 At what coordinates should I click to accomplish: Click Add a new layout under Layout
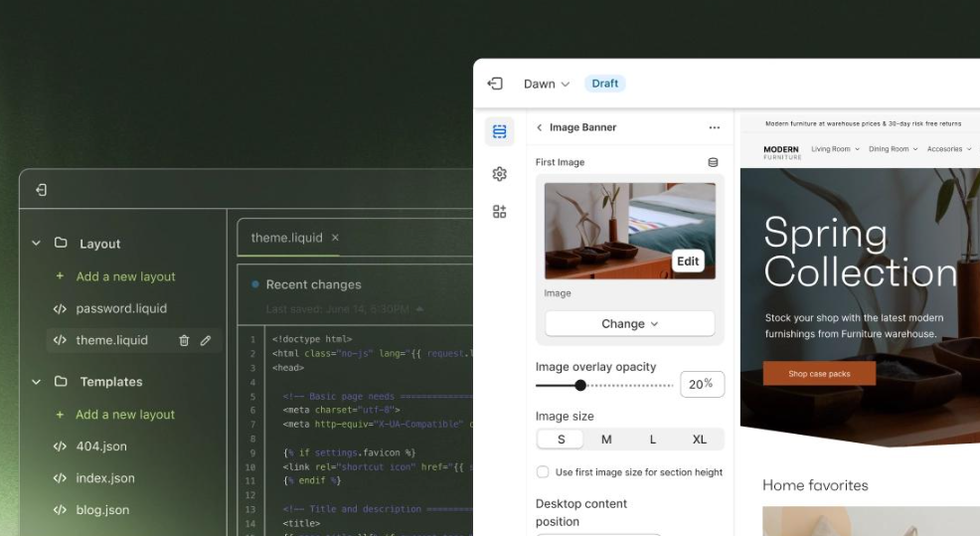125,276
